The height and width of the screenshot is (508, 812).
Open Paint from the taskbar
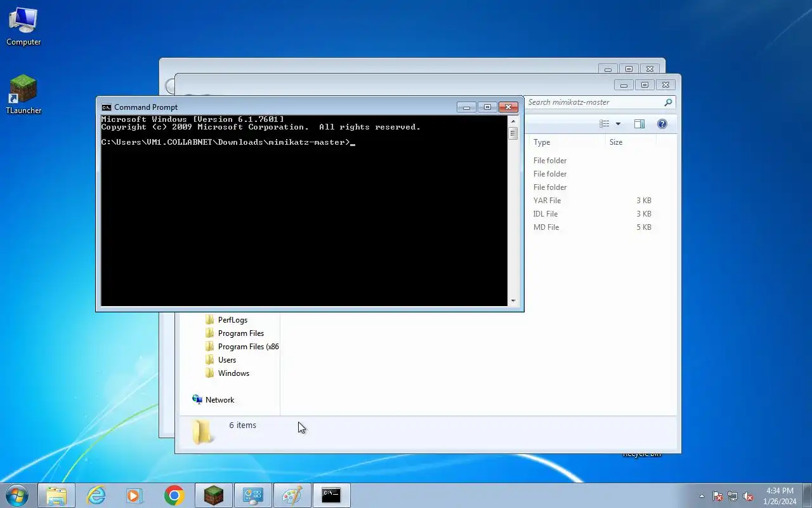292,495
